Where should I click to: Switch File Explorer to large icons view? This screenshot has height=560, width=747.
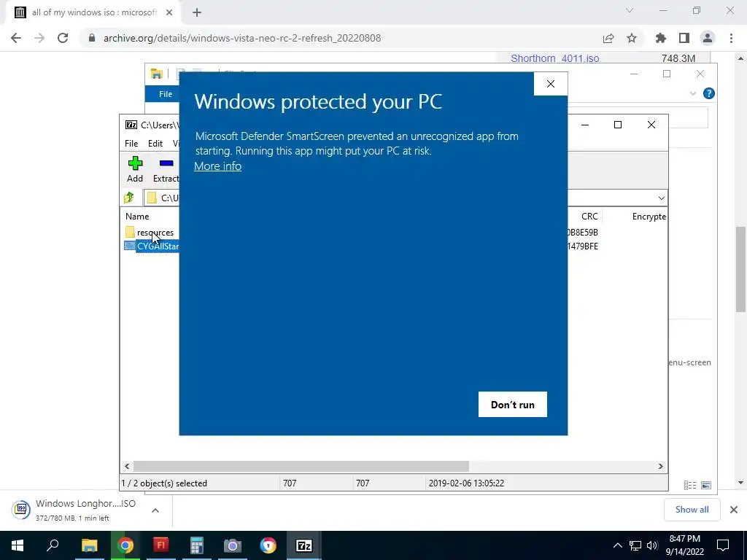coord(706,485)
